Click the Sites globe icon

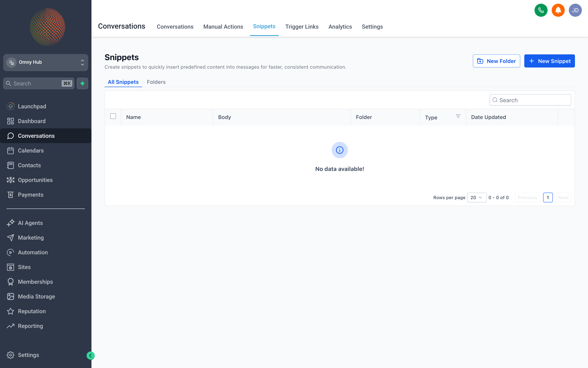click(x=10, y=267)
